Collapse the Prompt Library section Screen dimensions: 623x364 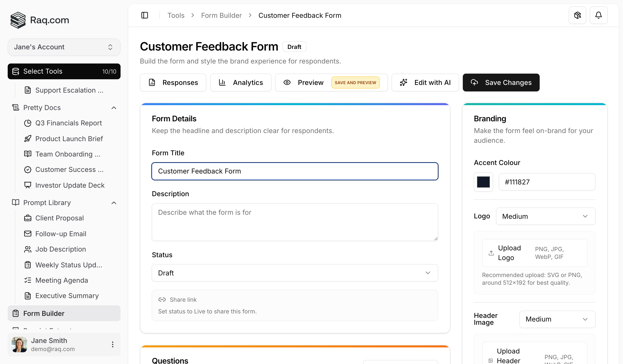114,203
